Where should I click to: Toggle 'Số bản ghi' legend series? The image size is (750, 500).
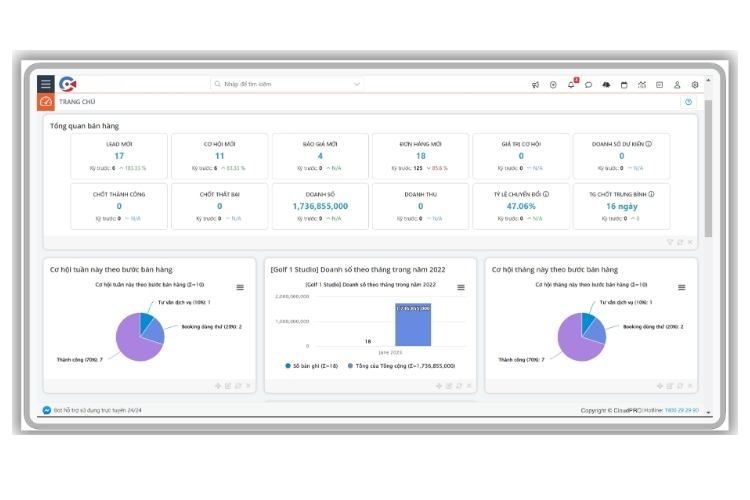click(x=312, y=366)
